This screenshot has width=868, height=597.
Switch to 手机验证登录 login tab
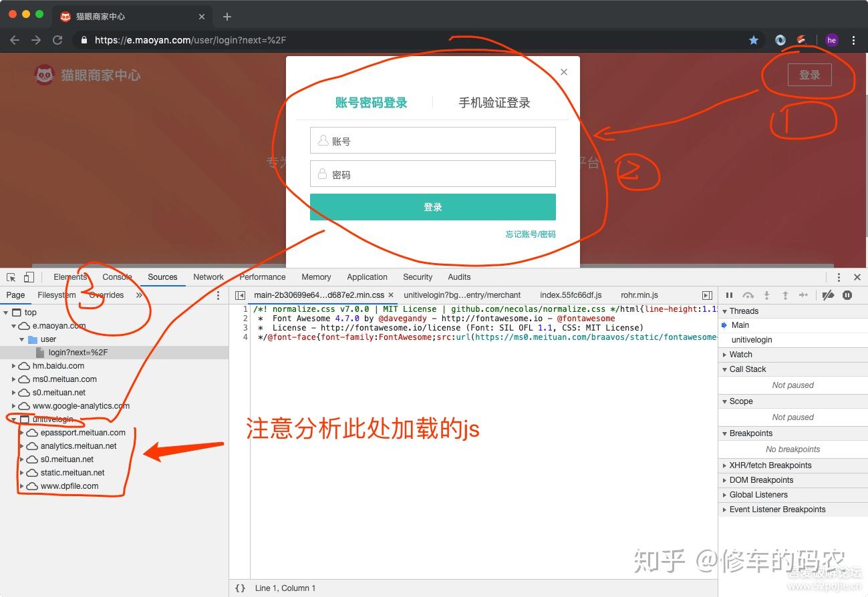point(494,103)
